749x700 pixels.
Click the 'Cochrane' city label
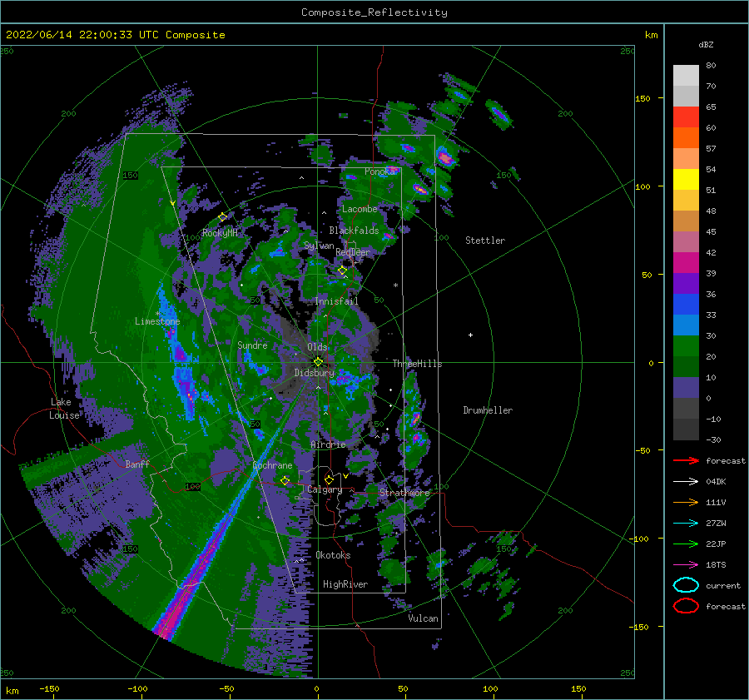click(272, 465)
